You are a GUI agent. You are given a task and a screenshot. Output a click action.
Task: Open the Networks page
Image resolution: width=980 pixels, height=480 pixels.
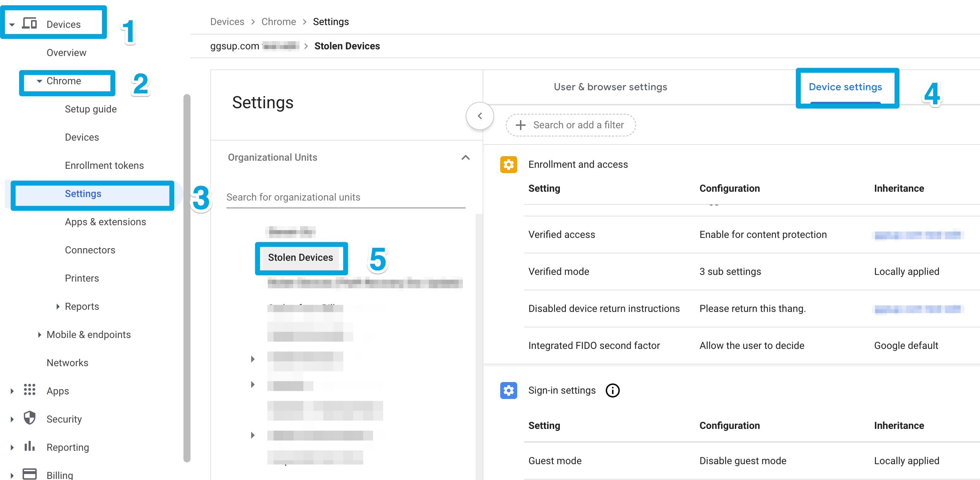point(67,363)
